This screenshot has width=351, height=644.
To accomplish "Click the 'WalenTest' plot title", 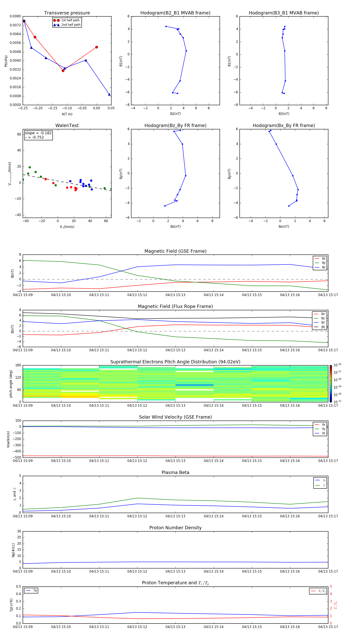I will [x=67, y=125].
